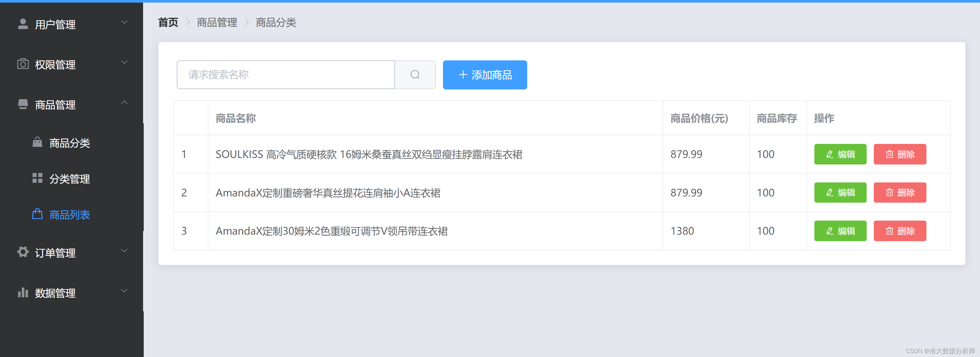Image resolution: width=980 pixels, height=357 pixels.
Task: Expand the 权限管理 menu chevron
Action: pos(124,62)
